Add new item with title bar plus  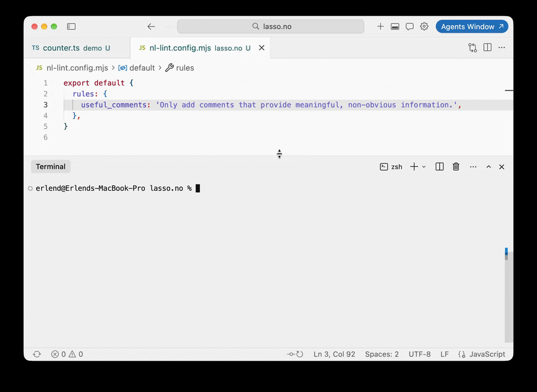pos(380,26)
